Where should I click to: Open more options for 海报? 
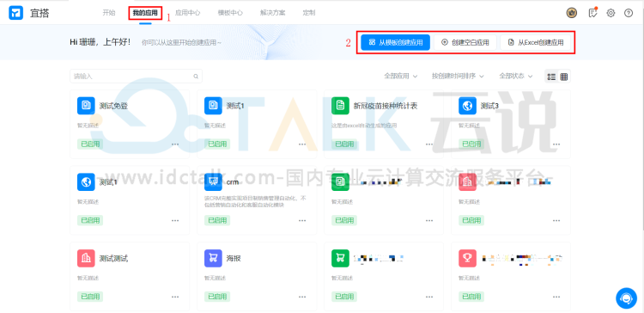[x=302, y=297]
